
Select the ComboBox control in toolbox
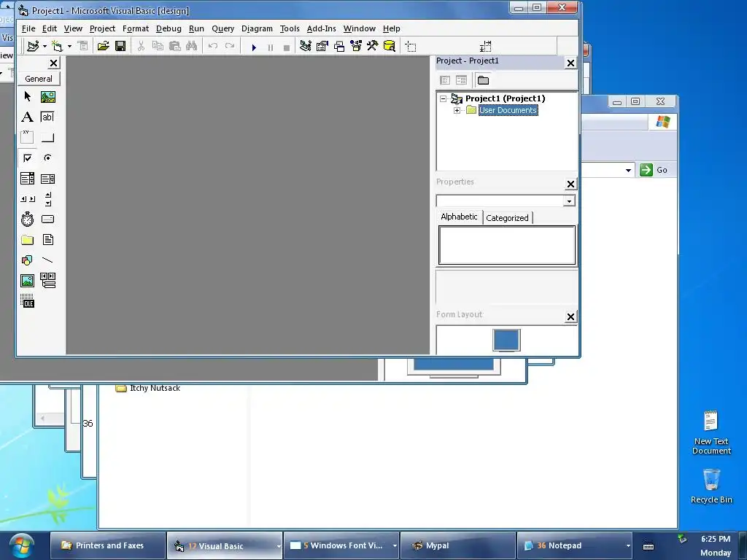pyautogui.click(x=27, y=178)
